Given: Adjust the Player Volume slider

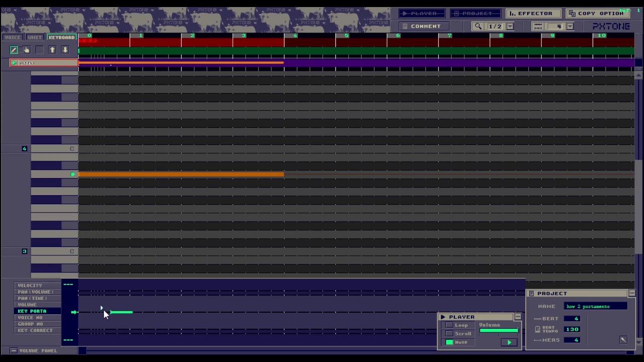Looking at the screenshot, I should pyautogui.click(x=499, y=331).
